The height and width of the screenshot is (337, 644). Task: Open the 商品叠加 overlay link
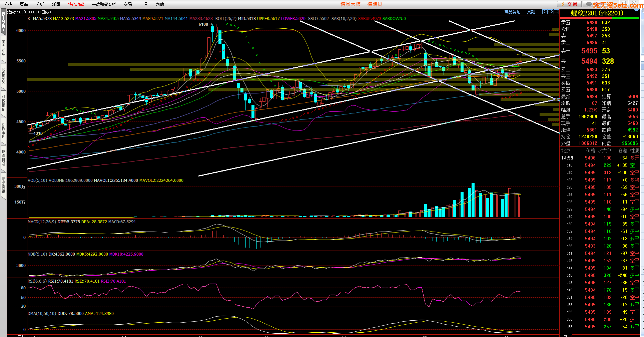click(512, 12)
